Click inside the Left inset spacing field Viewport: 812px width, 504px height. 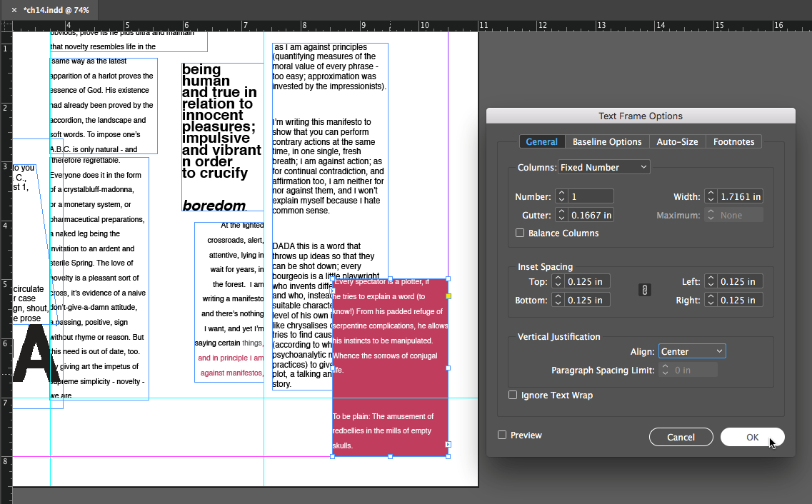(740, 282)
